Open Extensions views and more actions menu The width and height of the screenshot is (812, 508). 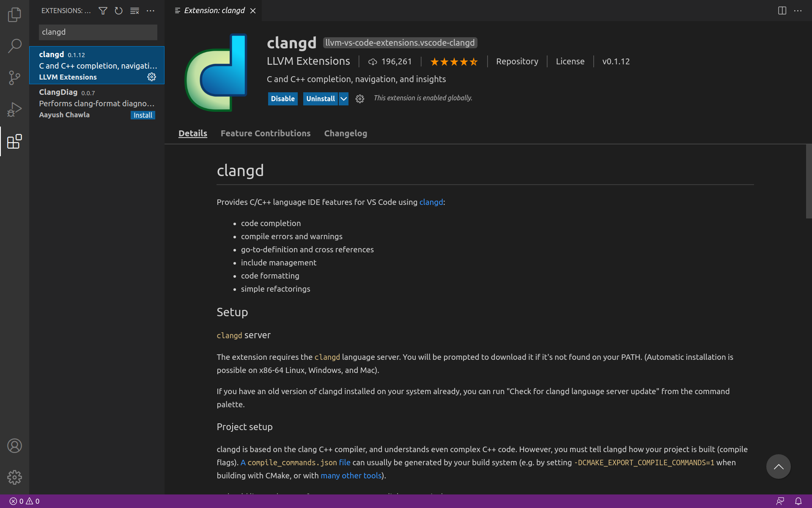click(151, 11)
